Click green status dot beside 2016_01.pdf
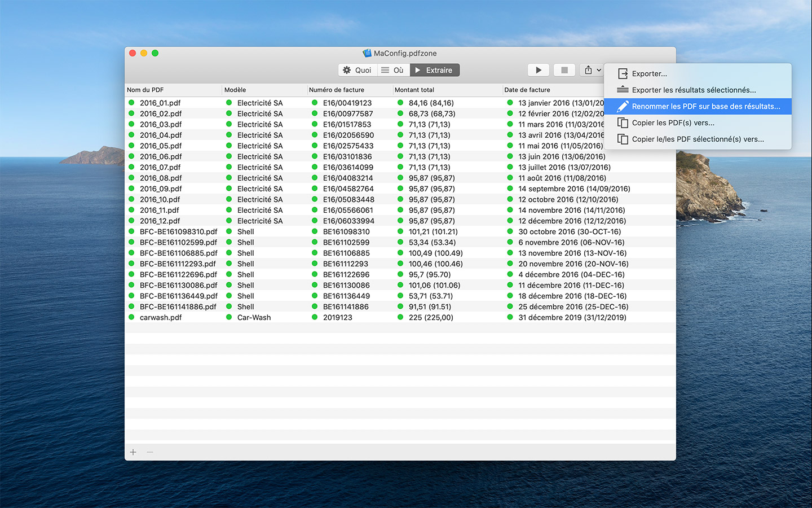Image resolution: width=812 pixels, height=508 pixels. click(131, 103)
